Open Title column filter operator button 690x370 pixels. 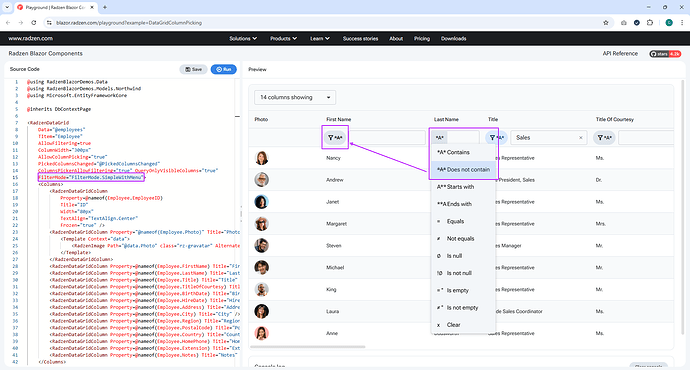coord(496,138)
